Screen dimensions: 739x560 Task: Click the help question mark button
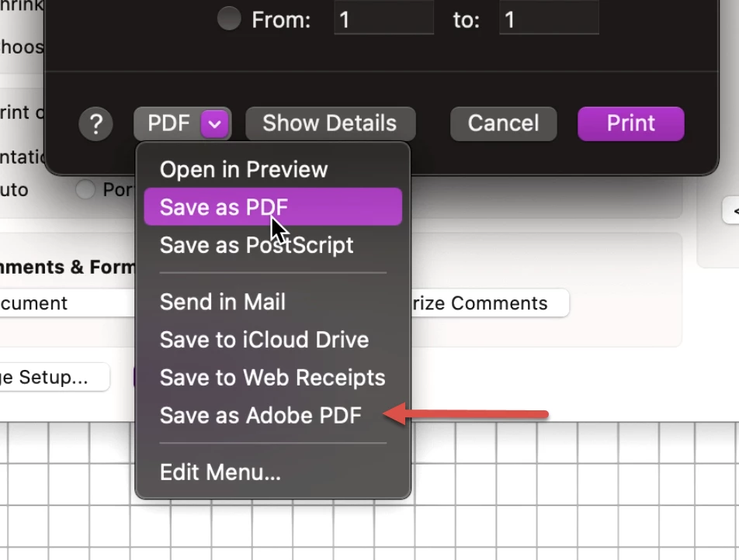click(x=95, y=124)
